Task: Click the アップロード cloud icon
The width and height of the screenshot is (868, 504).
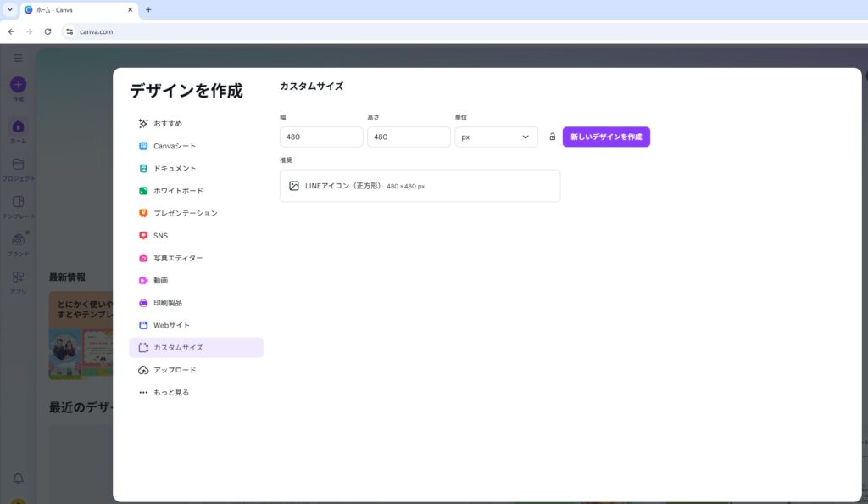Action: pos(142,370)
